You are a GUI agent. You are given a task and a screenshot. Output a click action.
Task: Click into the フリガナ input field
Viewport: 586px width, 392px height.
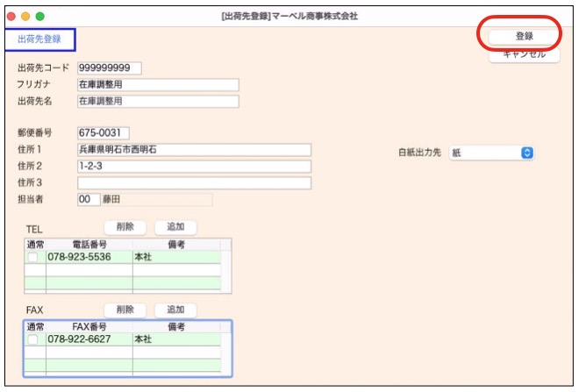(158, 85)
